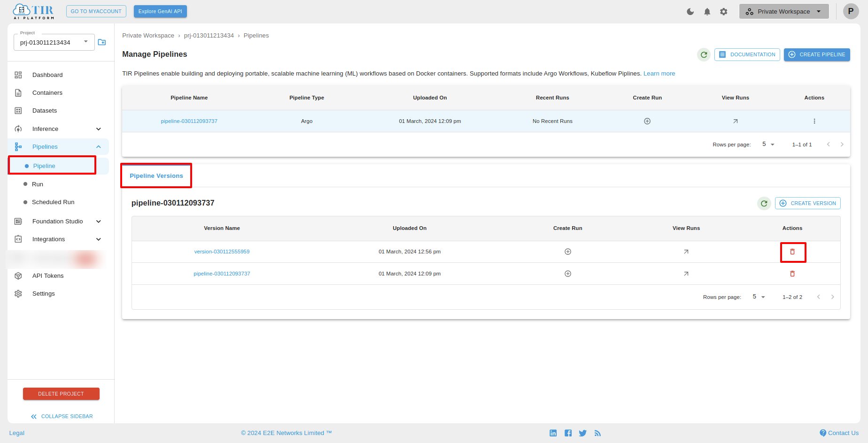
Task: View runs for version-030112555959
Action: click(x=686, y=252)
